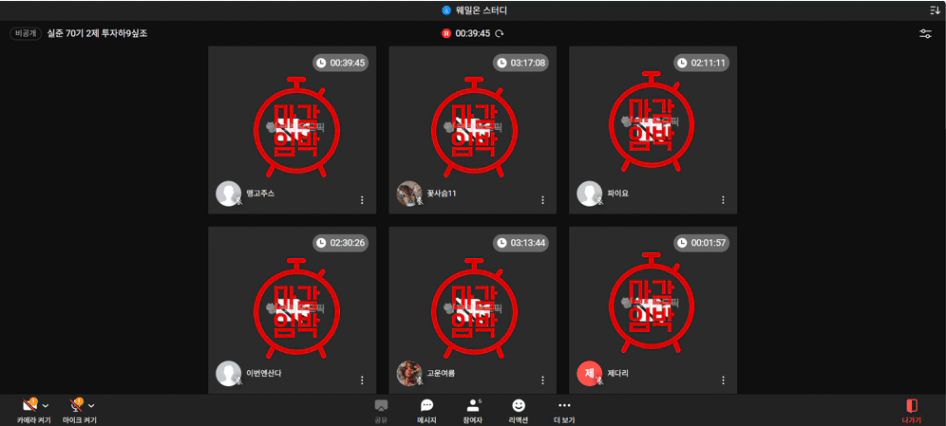
Task: Click the header elapsed time 00:39:45 next to refresh
Action: [x=473, y=34]
